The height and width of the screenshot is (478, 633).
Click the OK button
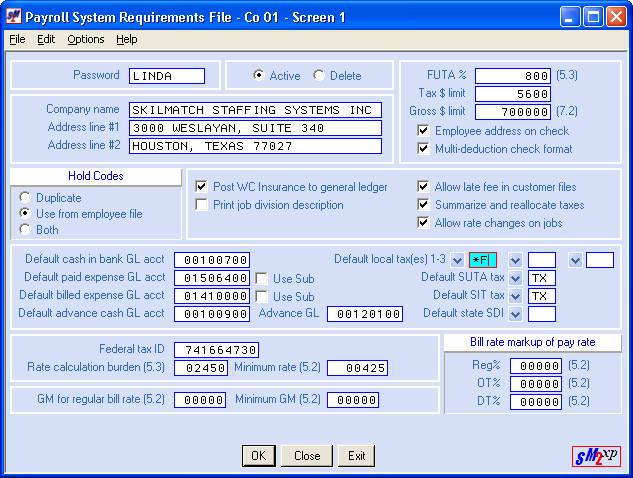259,456
